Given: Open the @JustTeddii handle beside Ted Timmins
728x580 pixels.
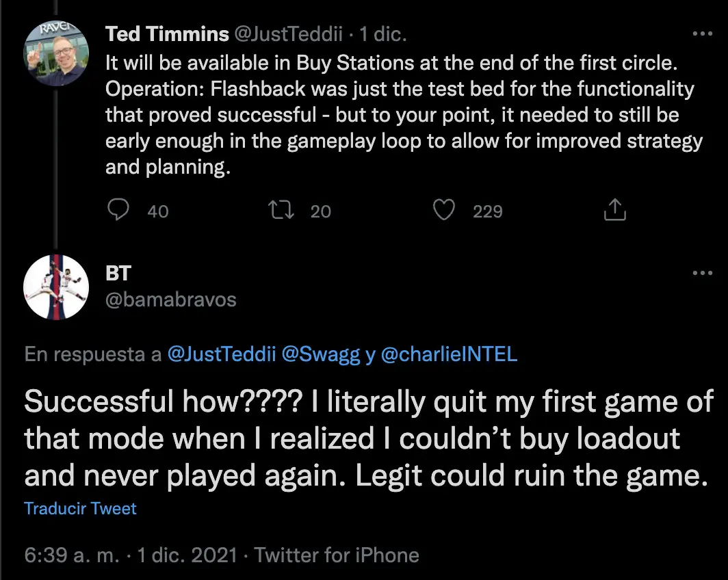Looking at the screenshot, I should pos(288,34).
